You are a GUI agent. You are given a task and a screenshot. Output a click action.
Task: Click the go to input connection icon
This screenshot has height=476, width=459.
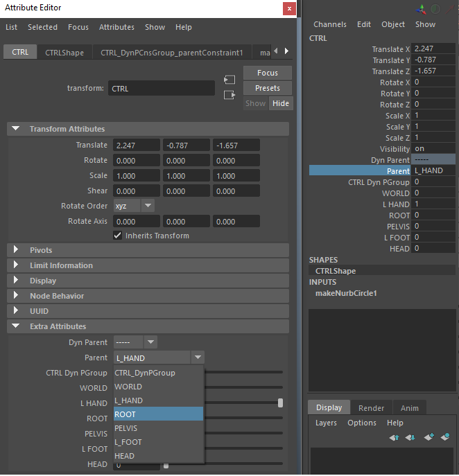(x=230, y=80)
